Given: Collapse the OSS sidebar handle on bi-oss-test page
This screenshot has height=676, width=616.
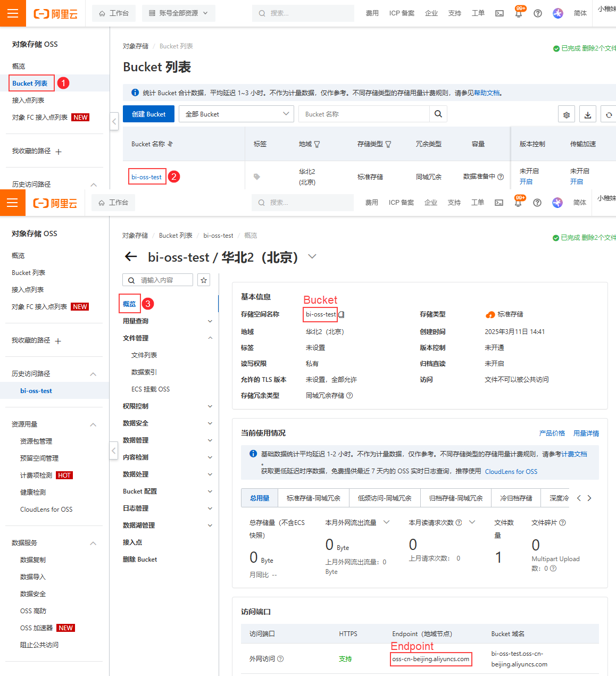Looking at the screenshot, I should [114, 450].
